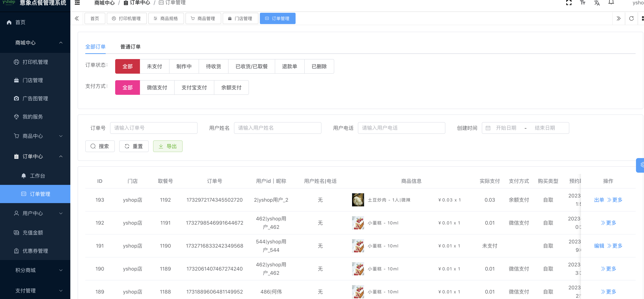Click the 导出 export button
Screen dimensions: 644x299
pyautogui.click(x=167, y=146)
